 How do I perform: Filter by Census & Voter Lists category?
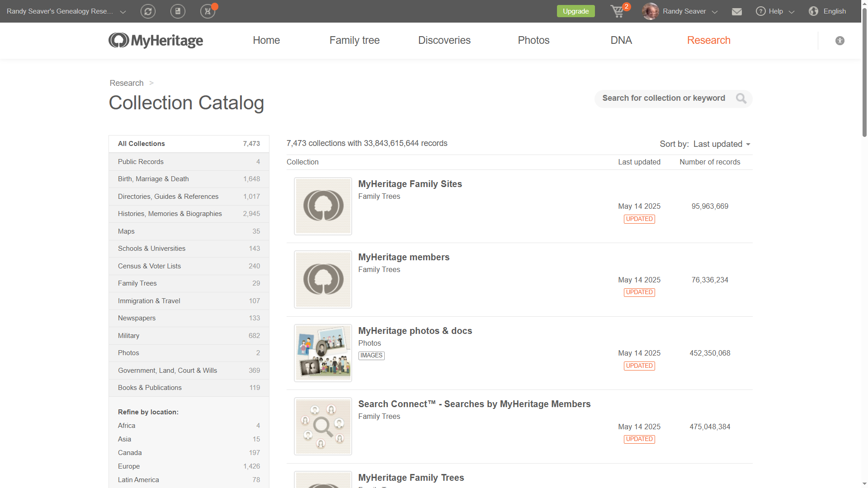click(149, 266)
